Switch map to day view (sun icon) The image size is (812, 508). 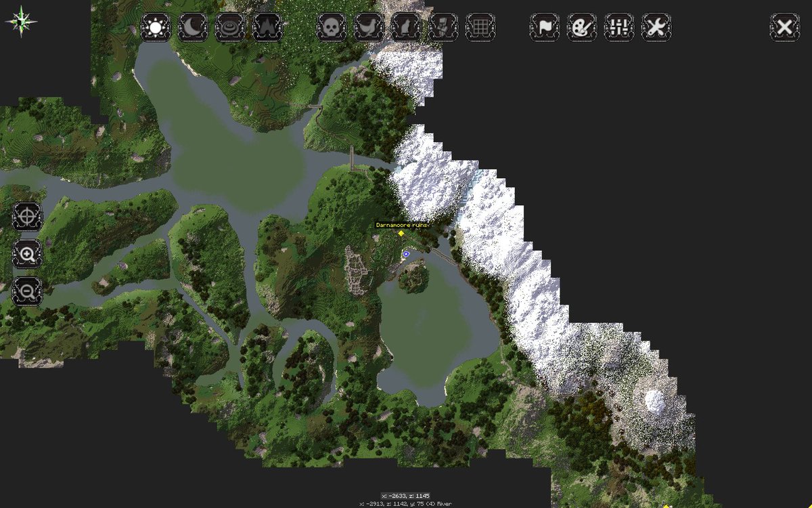pyautogui.click(x=156, y=28)
